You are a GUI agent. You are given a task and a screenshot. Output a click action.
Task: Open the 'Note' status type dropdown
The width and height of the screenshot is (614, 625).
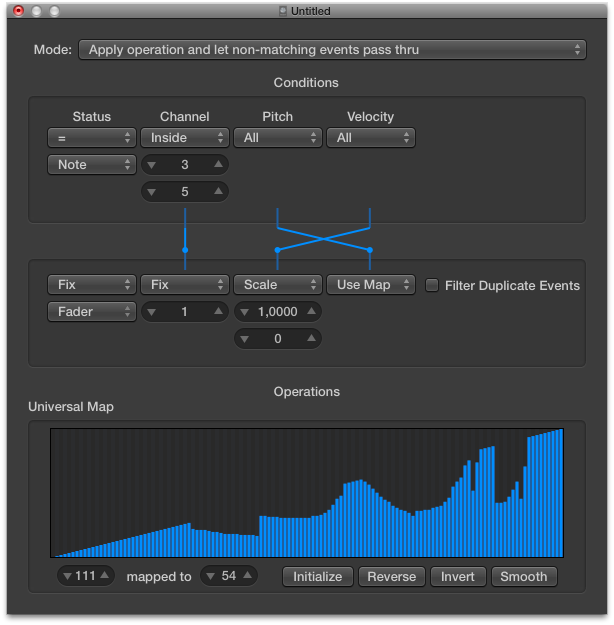(92, 165)
